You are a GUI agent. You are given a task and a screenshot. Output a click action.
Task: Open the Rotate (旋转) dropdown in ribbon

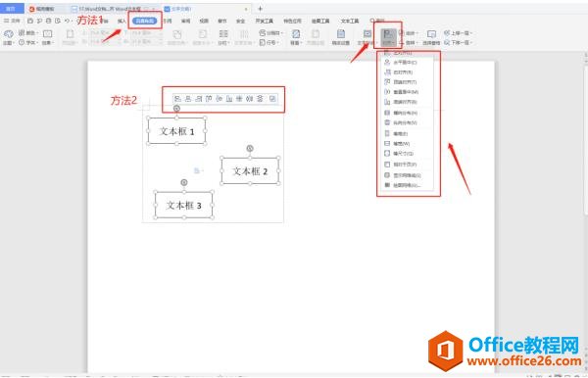tap(408, 43)
